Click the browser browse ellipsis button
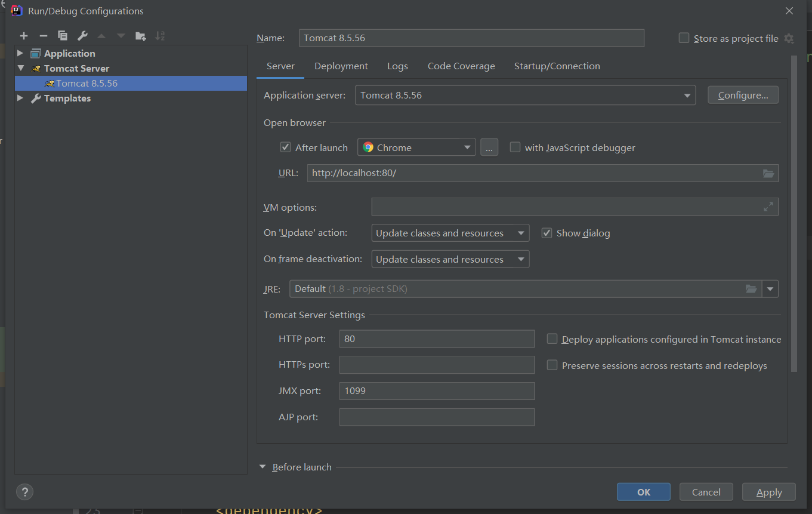Viewport: 812px width, 514px height. pyautogui.click(x=489, y=147)
